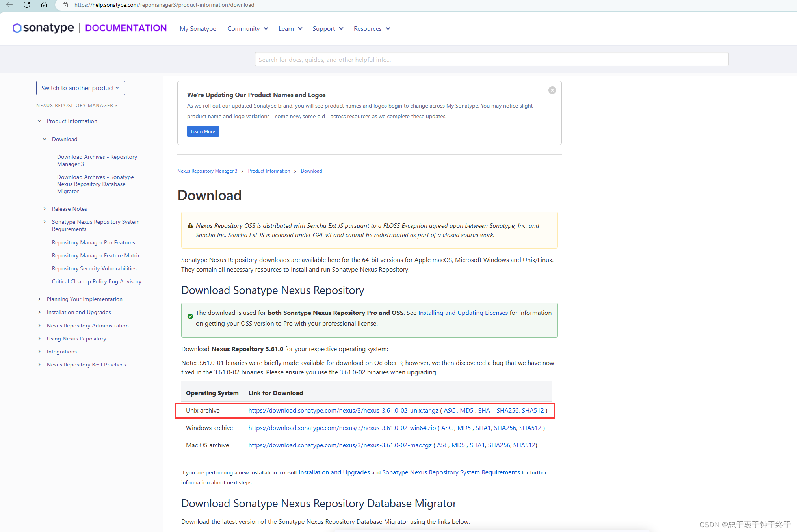Click the Sonatype logo

coord(43,28)
